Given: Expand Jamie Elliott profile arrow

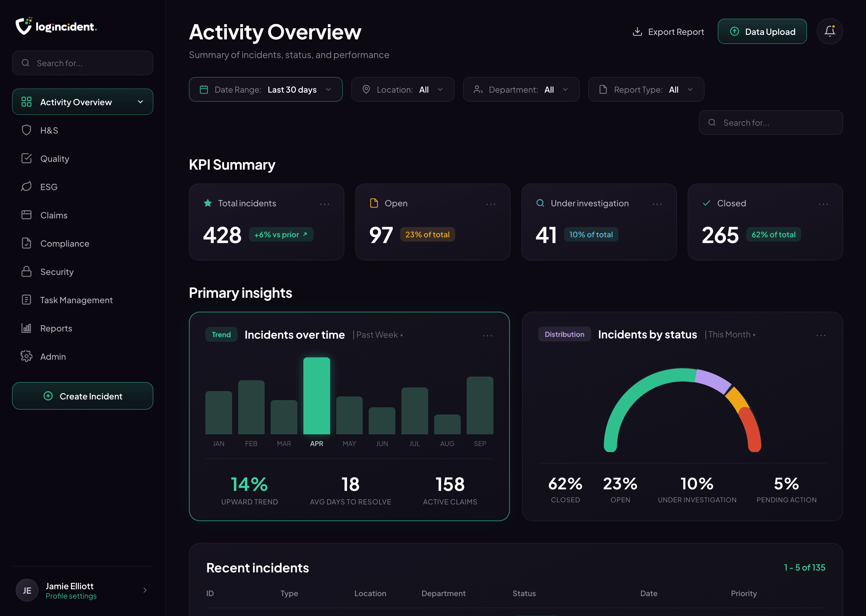Looking at the screenshot, I should [145, 590].
